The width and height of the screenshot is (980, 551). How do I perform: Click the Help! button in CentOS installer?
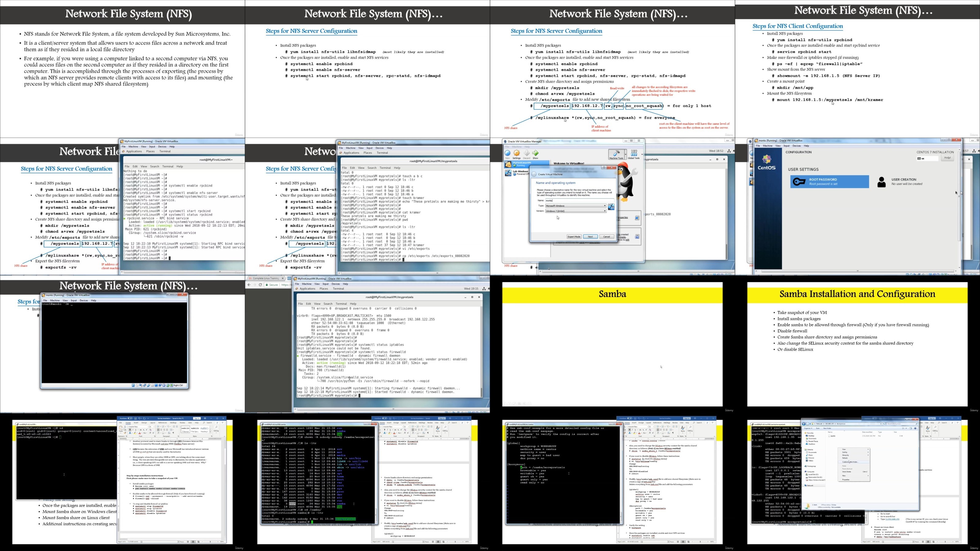[947, 158]
